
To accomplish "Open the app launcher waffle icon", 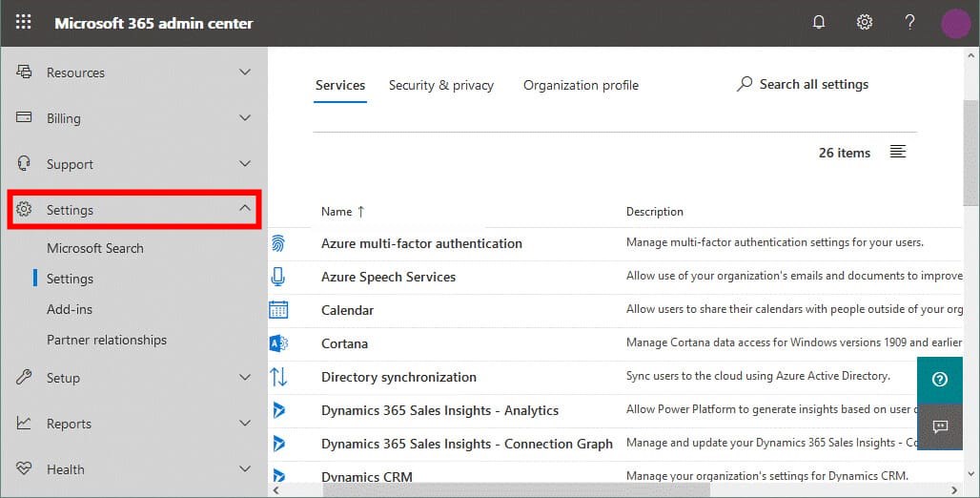I will coord(23,23).
